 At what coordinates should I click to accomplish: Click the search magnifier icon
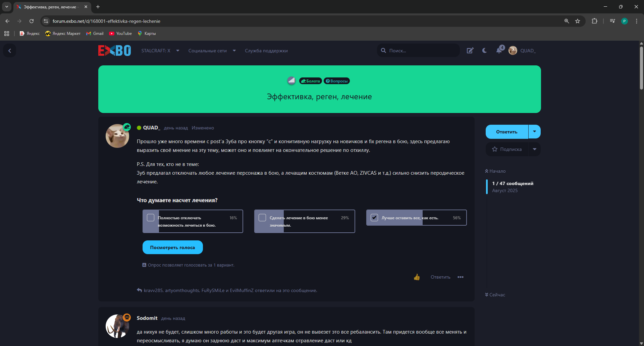point(383,51)
